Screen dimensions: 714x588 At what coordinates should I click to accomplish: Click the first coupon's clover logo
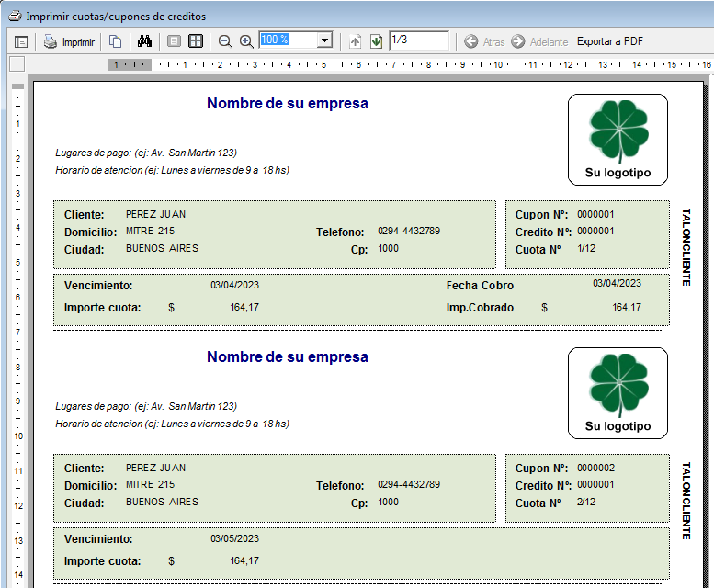(618, 131)
